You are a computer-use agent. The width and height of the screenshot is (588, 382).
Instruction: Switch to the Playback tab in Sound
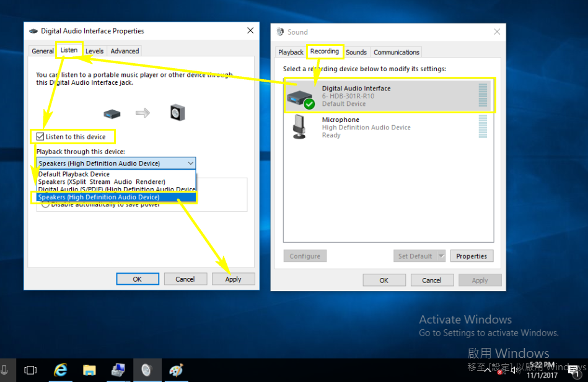[x=291, y=52]
